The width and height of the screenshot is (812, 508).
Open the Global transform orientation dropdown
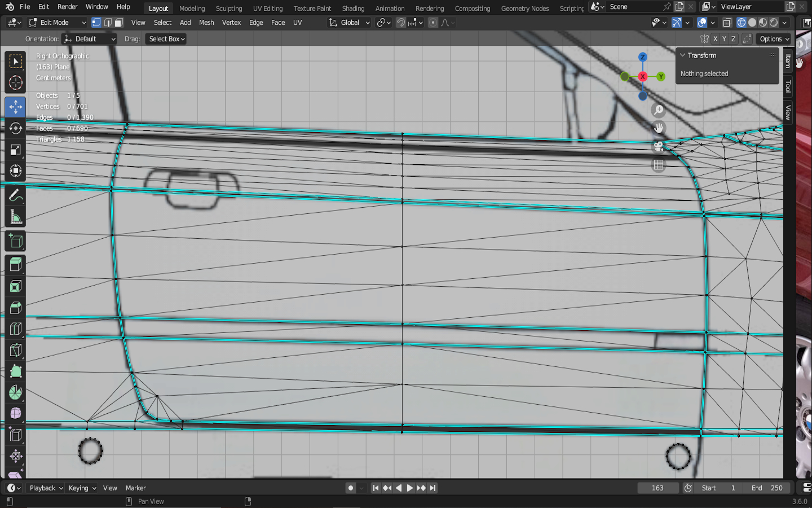click(350, 23)
